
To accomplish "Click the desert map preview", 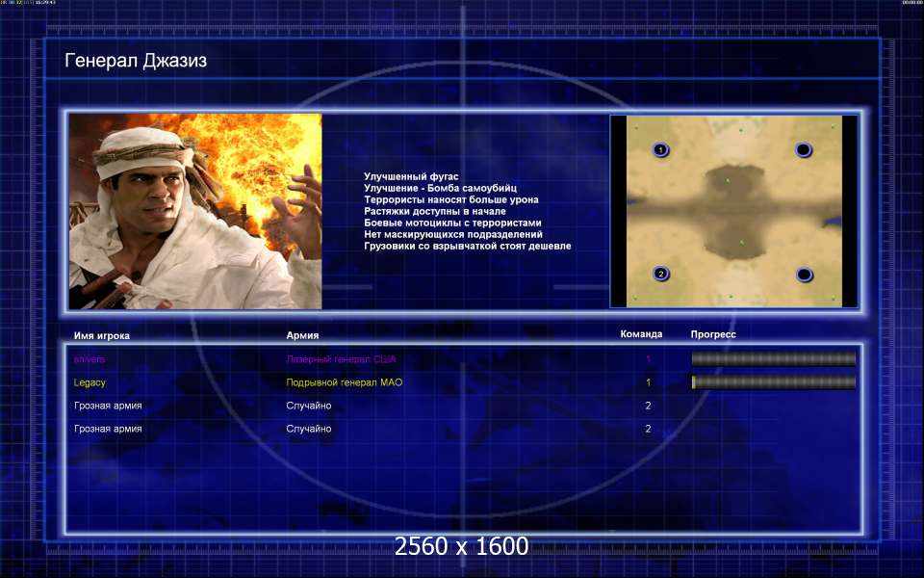I will pyautogui.click(x=734, y=211).
